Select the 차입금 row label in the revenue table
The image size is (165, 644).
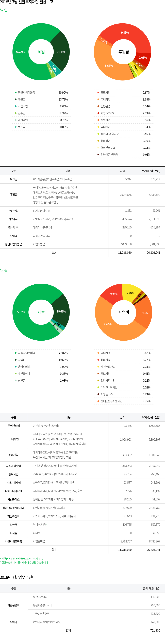click(13, 236)
